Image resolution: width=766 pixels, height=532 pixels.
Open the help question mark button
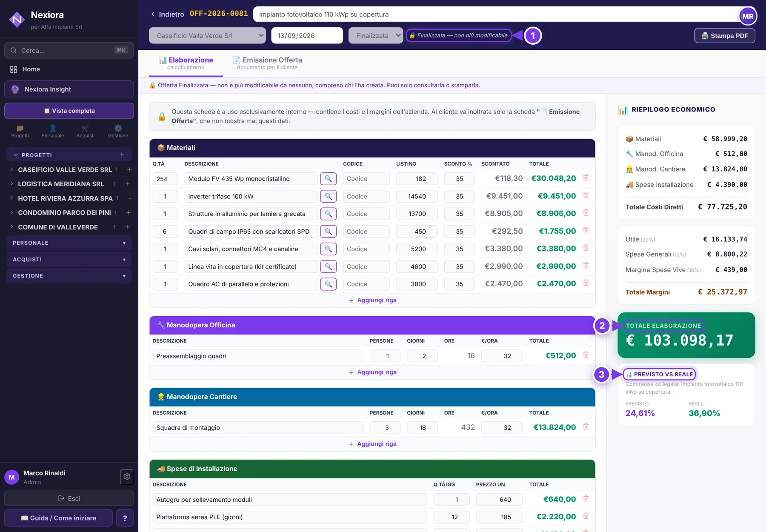[x=125, y=518]
